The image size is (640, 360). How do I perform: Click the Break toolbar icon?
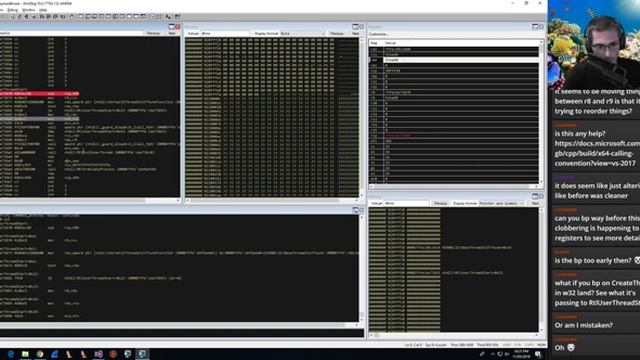coord(34,17)
